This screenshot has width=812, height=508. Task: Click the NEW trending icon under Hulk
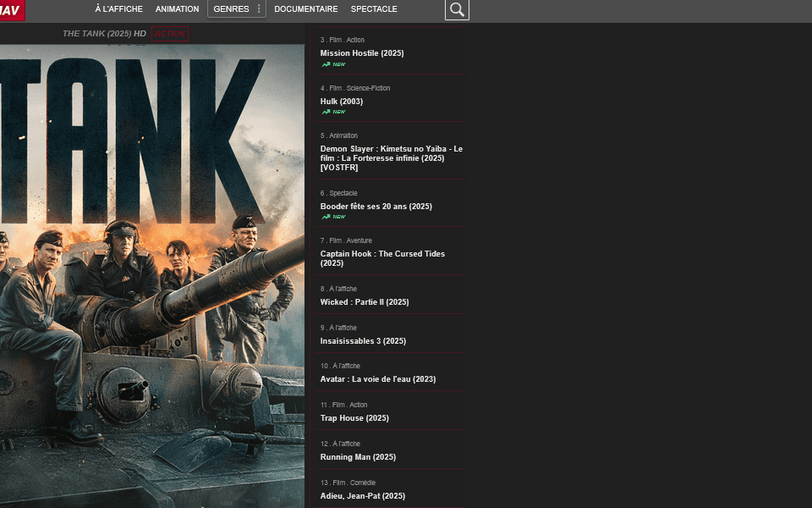tap(326, 112)
